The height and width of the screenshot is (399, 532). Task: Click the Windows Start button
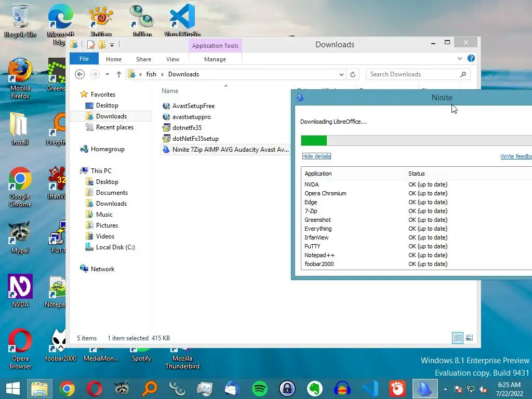pos(13,389)
